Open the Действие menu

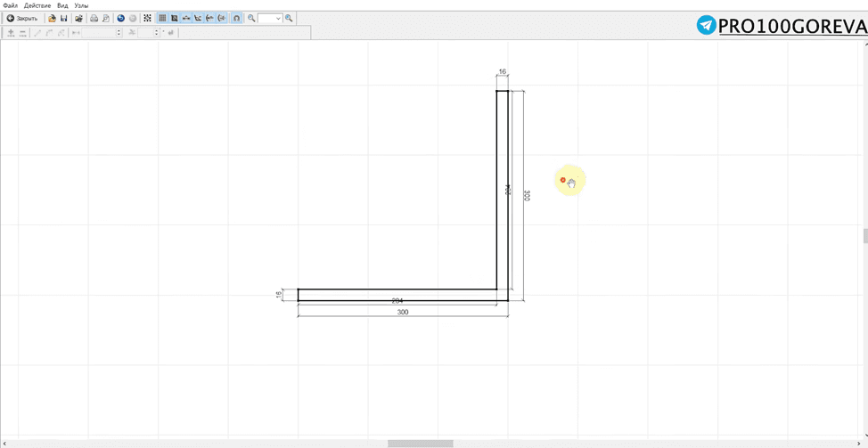pyautogui.click(x=37, y=5)
